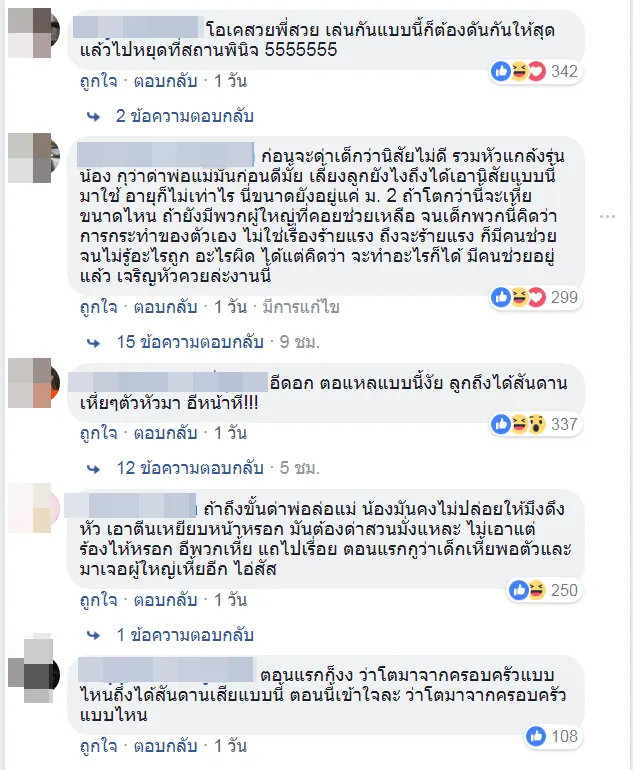
Task: Click the 1 วัน timestamp on the last comment
Action: coord(230,747)
